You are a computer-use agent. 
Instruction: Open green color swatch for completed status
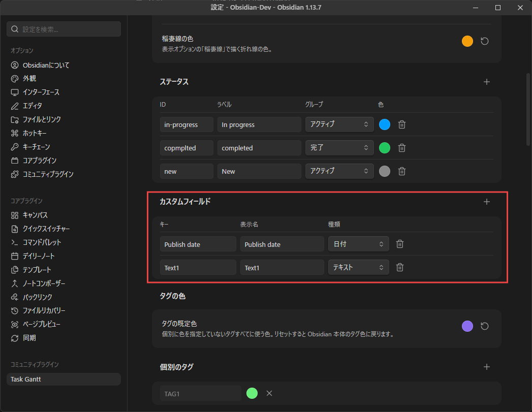coord(385,148)
